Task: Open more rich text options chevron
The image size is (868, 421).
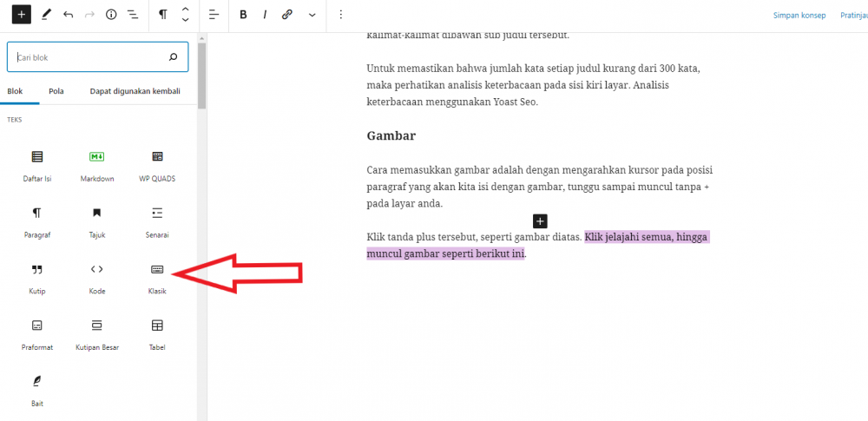Action: point(312,15)
